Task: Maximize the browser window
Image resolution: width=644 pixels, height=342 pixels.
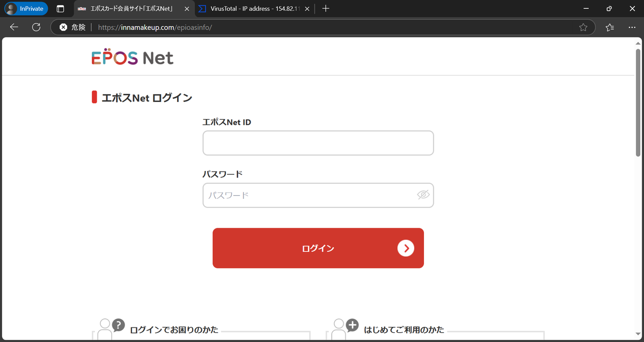Action: tap(609, 9)
